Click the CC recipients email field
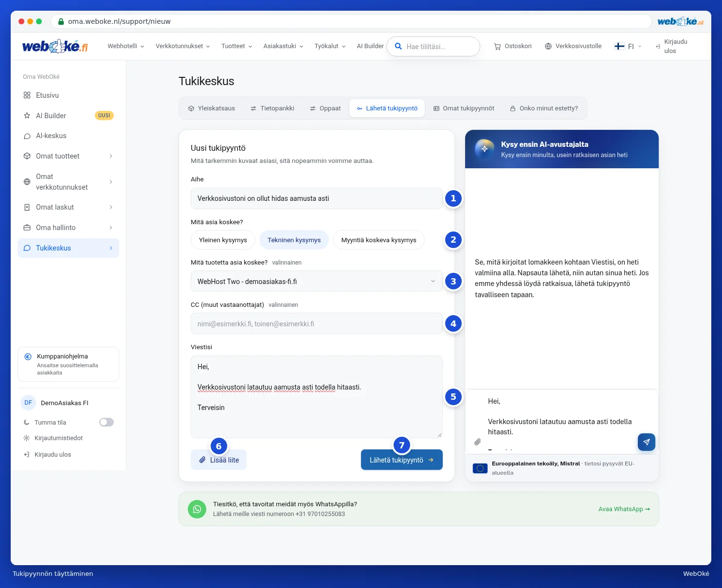This screenshot has height=588, width=722. coord(317,324)
